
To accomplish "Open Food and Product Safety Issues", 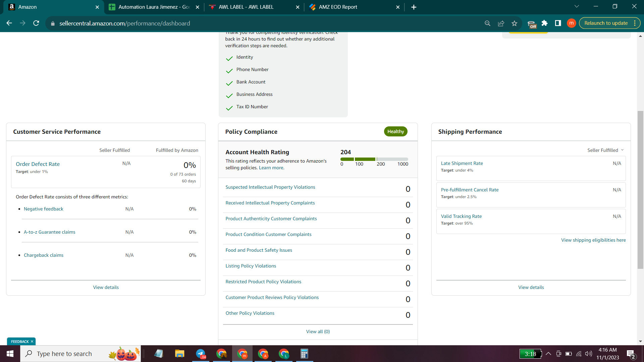I will (x=259, y=250).
